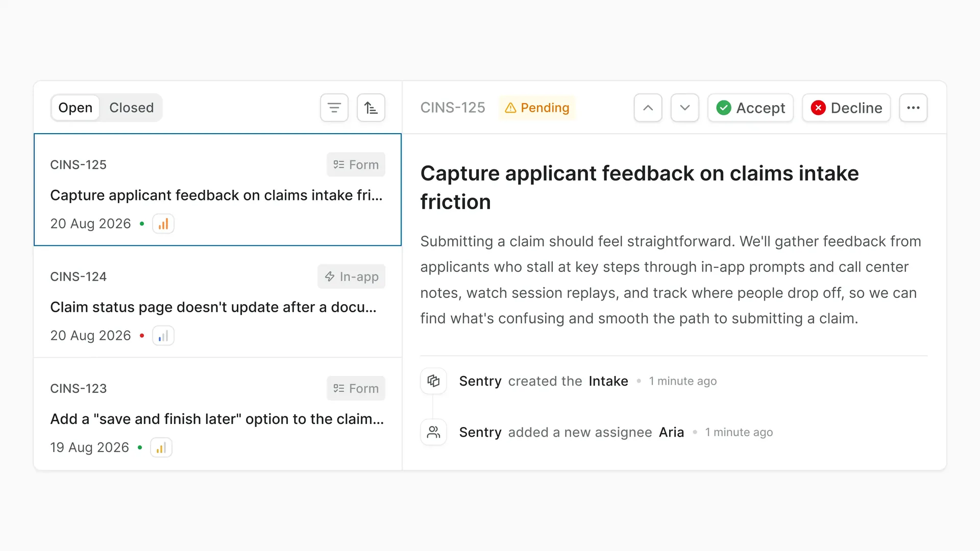Open the filter options icon

(x=334, y=108)
